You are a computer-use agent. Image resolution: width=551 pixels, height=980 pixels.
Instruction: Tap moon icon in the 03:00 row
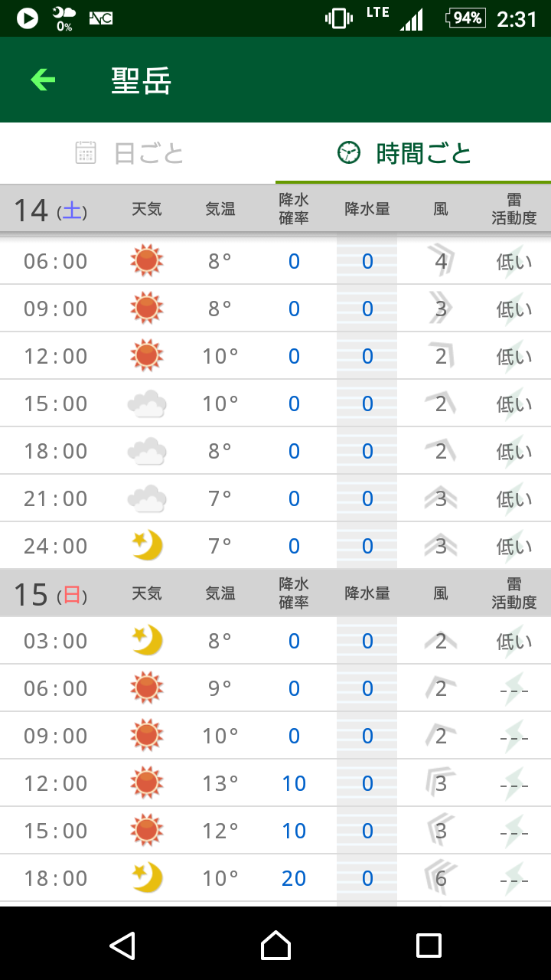point(146,641)
